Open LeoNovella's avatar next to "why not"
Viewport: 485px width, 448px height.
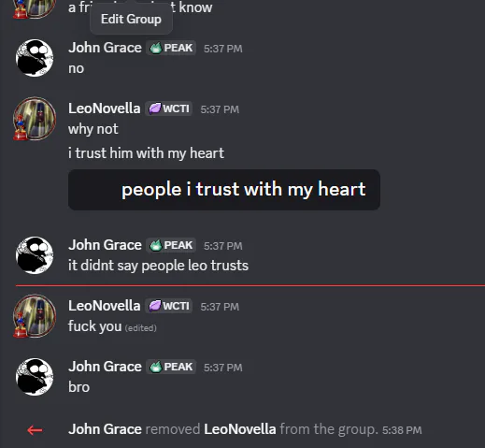[x=35, y=119]
